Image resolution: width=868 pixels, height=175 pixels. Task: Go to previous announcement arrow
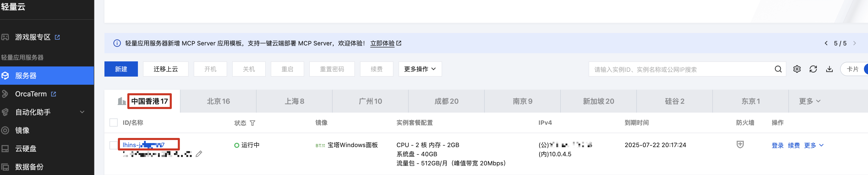[x=826, y=43]
